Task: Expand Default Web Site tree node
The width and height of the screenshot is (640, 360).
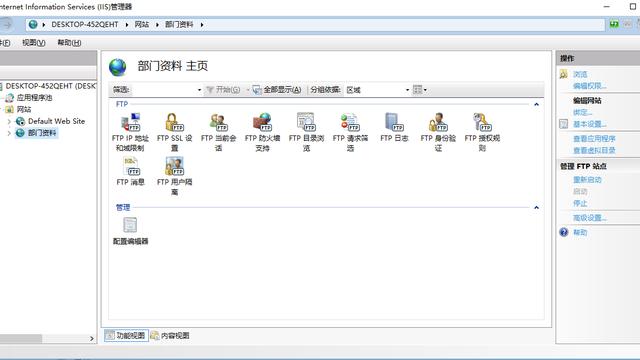Action: point(9,121)
